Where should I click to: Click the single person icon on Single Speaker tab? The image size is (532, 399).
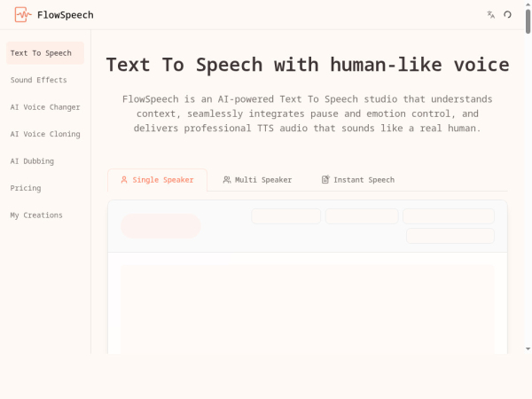124,180
